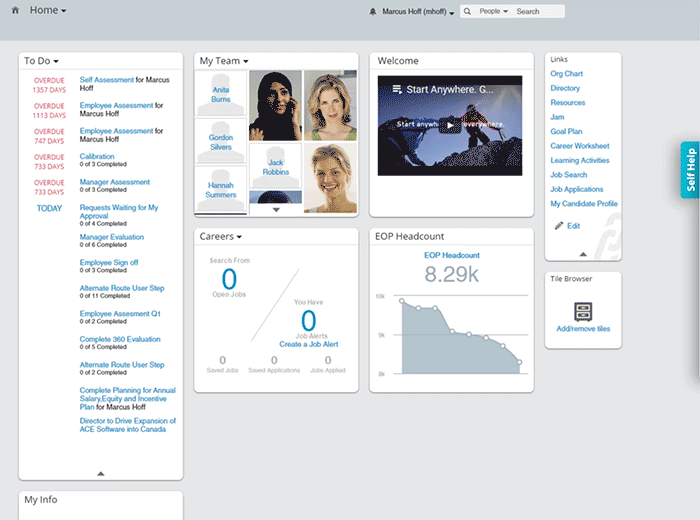Click the pencil Edit icon in Links

[x=558, y=225]
